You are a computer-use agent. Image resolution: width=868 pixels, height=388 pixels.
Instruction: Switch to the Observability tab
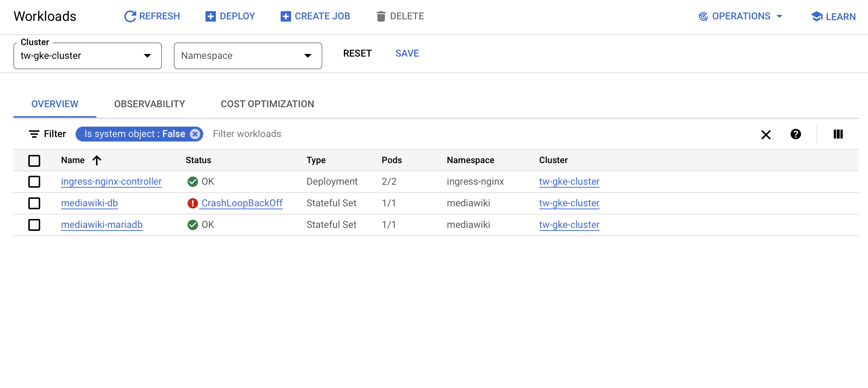149,104
